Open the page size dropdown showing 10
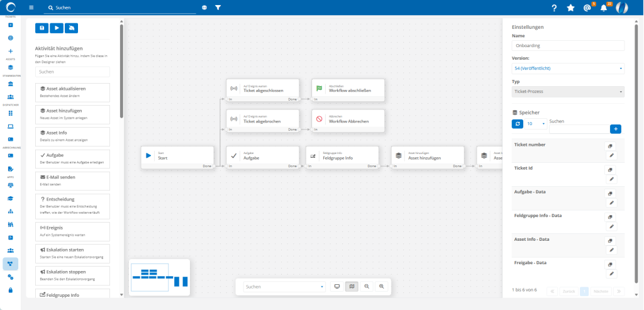This screenshot has height=310, width=644. click(536, 124)
